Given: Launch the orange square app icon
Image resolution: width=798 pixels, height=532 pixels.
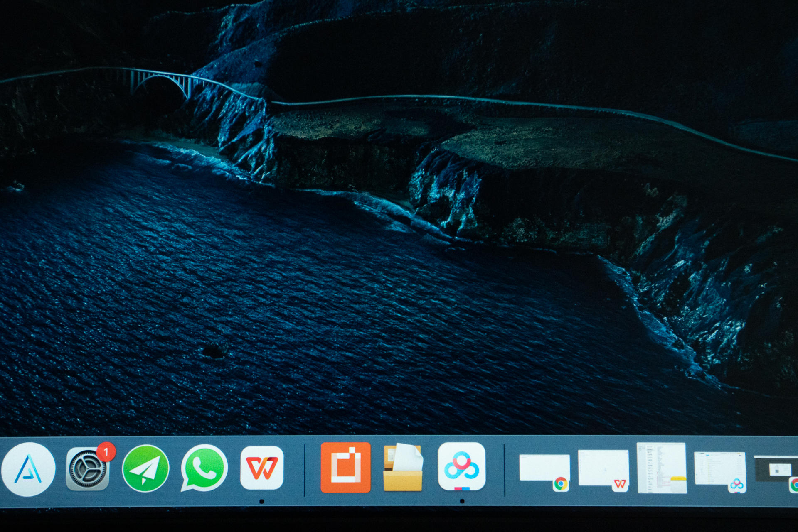Looking at the screenshot, I should pyautogui.click(x=345, y=468).
